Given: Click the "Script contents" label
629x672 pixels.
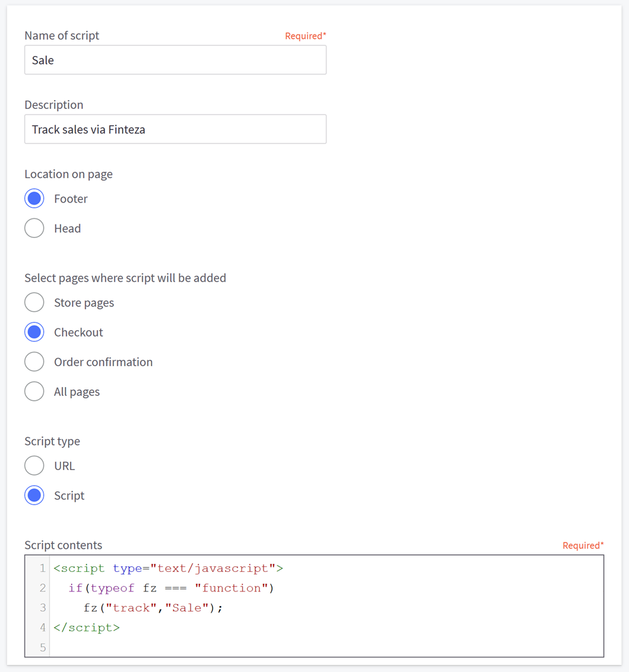Looking at the screenshot, I should coord(63,546).
